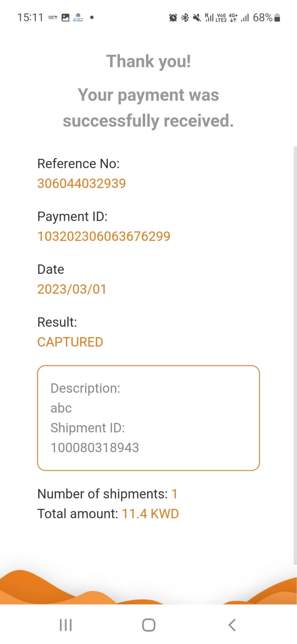Tap the 4G+ network indicator

point(233,18)
